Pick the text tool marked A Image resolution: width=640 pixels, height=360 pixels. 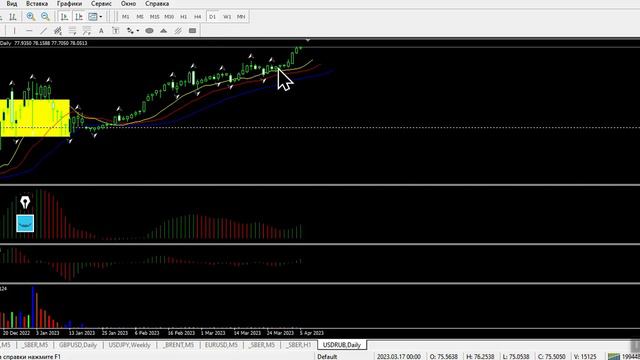(x=101, y=31)
